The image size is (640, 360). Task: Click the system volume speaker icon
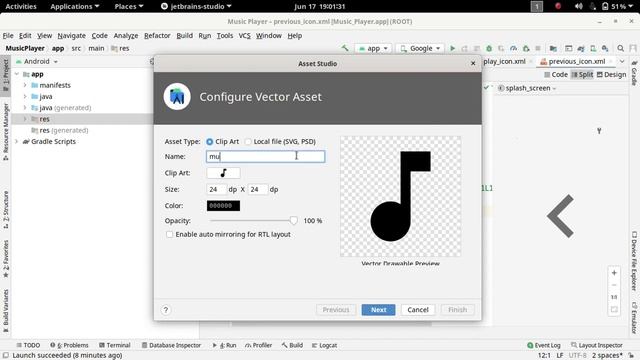pos(578,6)
